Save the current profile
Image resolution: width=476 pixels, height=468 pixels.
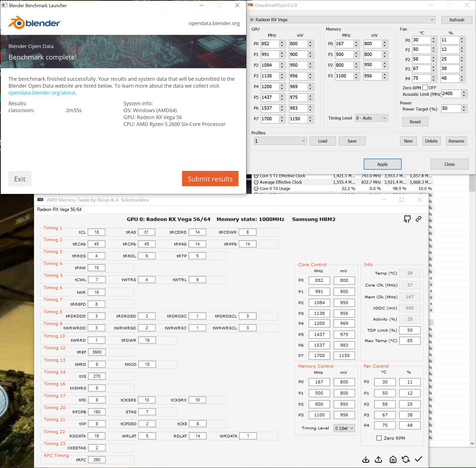352,141
